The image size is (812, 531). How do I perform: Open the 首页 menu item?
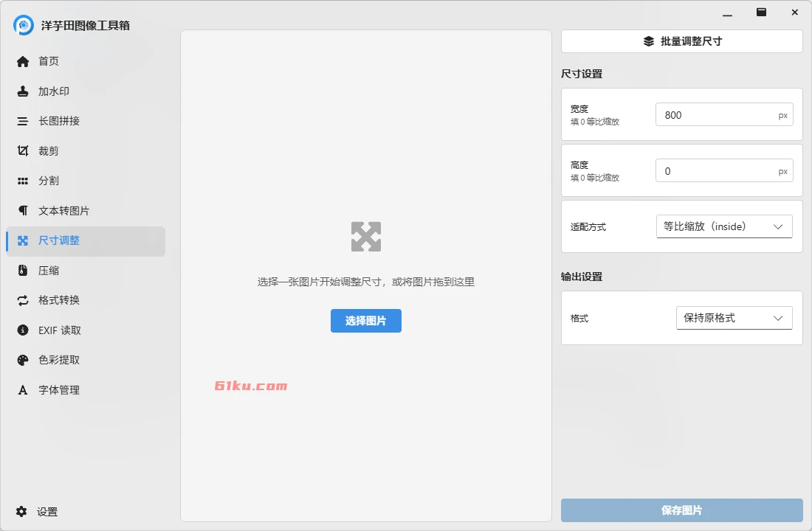click(x=86, y=62)
